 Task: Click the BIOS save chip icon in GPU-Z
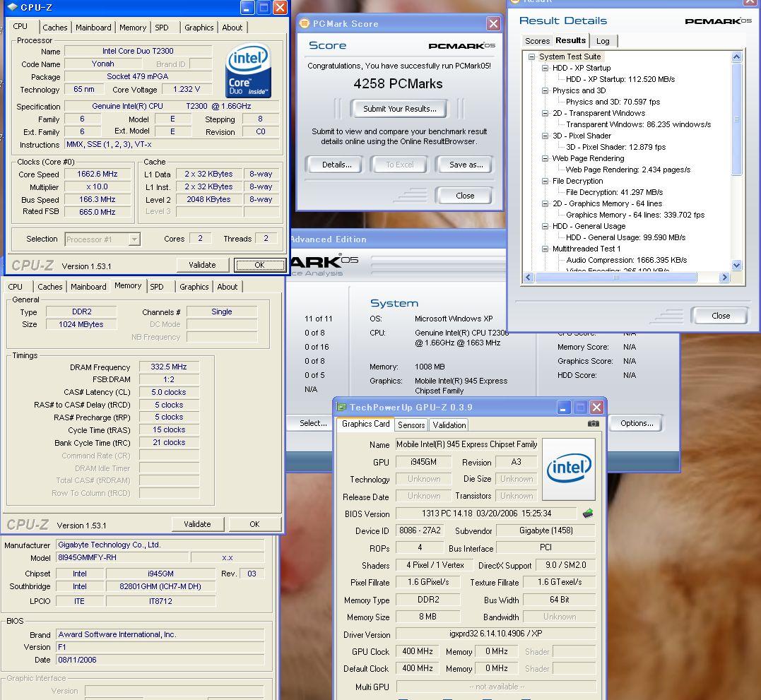click(588, 514)
